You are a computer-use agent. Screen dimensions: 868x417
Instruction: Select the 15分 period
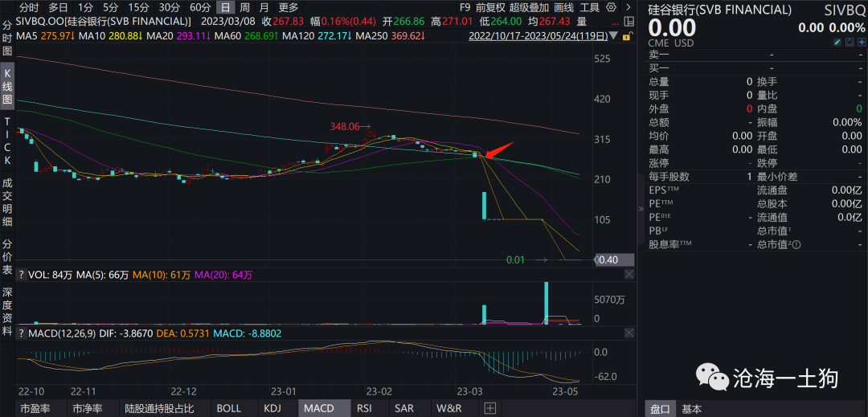[138, 7]
